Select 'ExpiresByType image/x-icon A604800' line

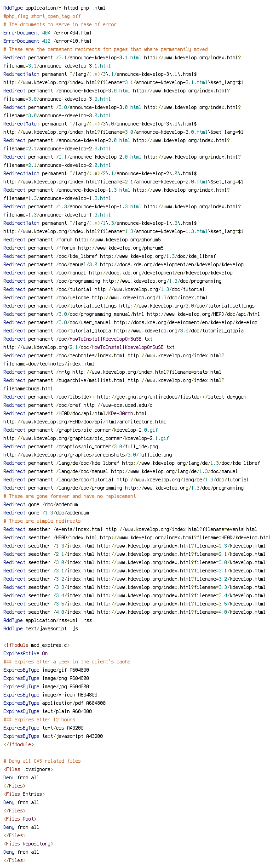[x=50, y=695]
